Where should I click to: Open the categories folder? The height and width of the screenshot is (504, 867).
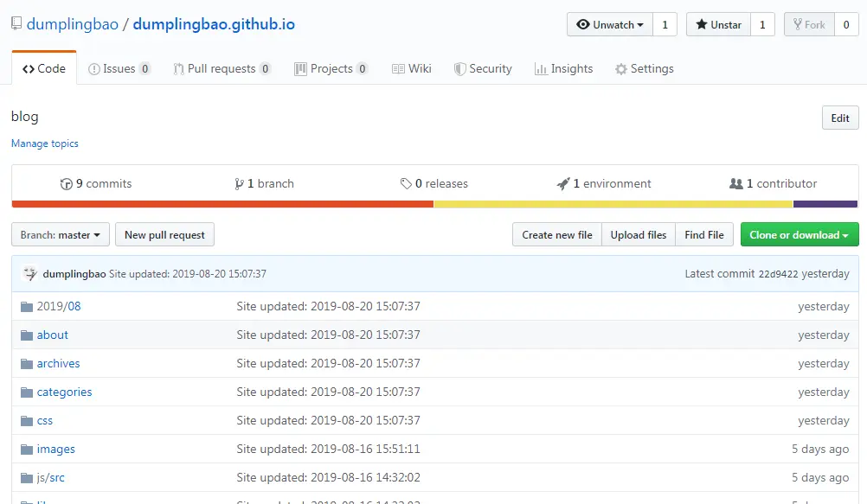[x=64, y=392]
